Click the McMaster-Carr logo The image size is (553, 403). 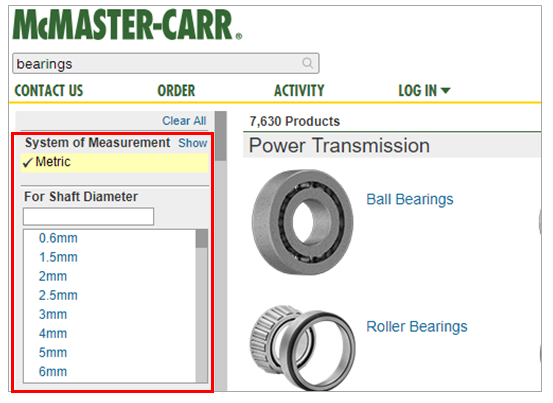[x=127, y=25]
